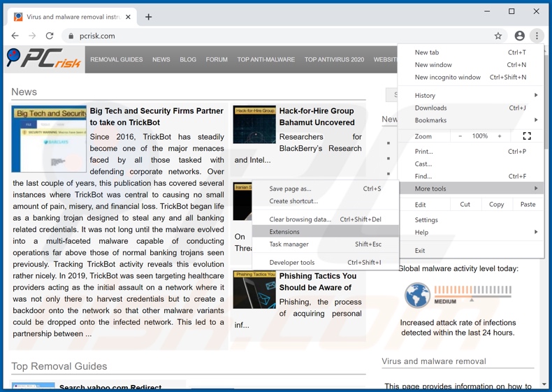
Task: Click the browser back arrow
Action: [x=15, y=36]
